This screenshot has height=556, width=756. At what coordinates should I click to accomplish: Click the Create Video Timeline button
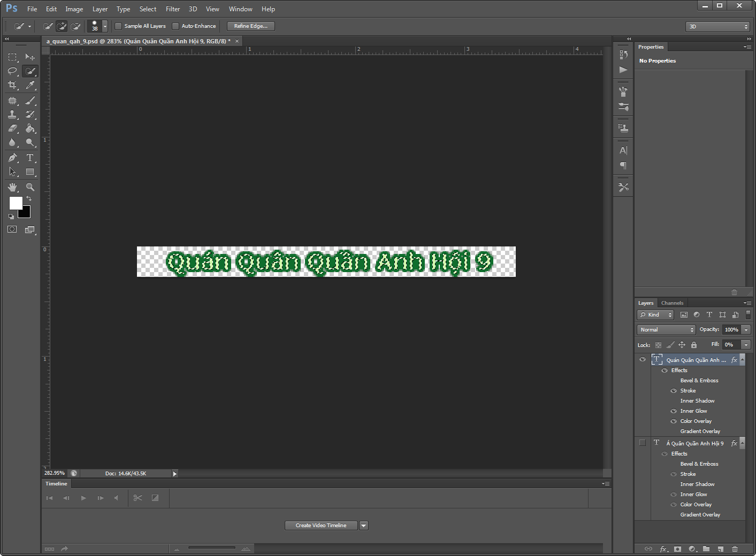point(320,525)
